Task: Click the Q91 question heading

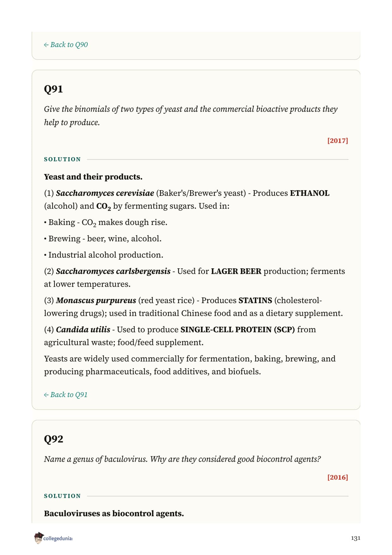Action: tap(53, 89)
